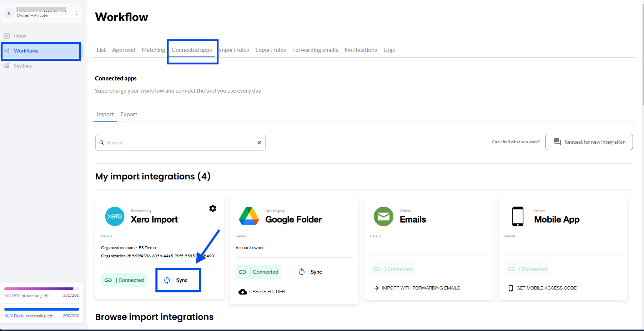Click small phone icon beside access code link
The image size is (644, 331).
click(510, 288)
